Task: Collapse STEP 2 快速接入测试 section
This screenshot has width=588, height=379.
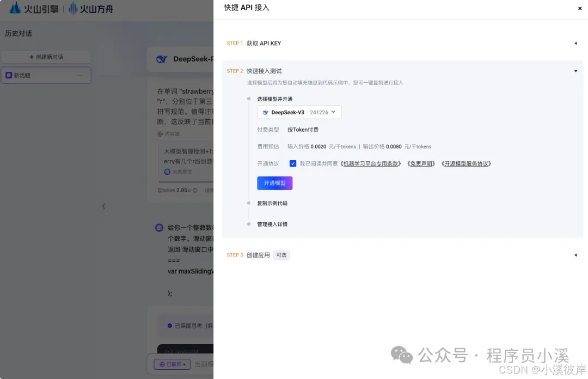Action: tap(575, 71)
